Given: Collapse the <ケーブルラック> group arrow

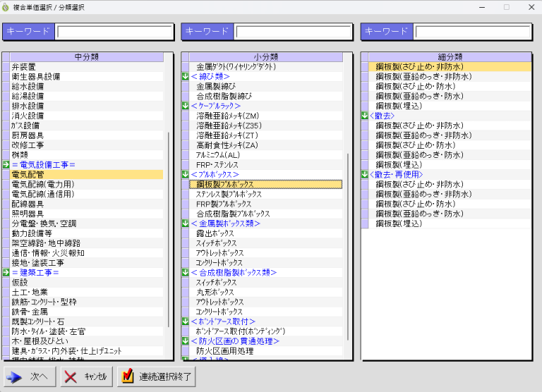Looking at the screenshot, I should (186, 106).
